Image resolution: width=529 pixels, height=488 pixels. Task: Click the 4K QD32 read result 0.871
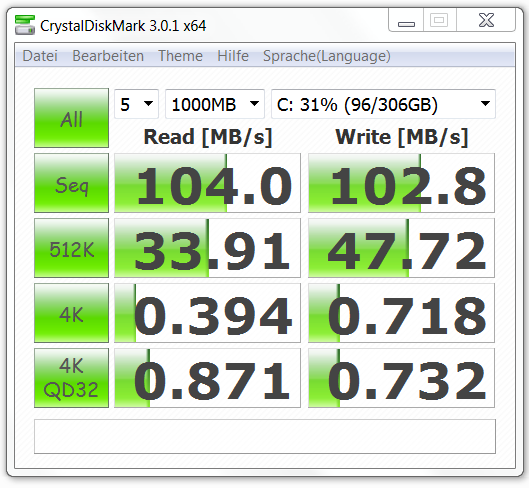(x=207, y=378)
